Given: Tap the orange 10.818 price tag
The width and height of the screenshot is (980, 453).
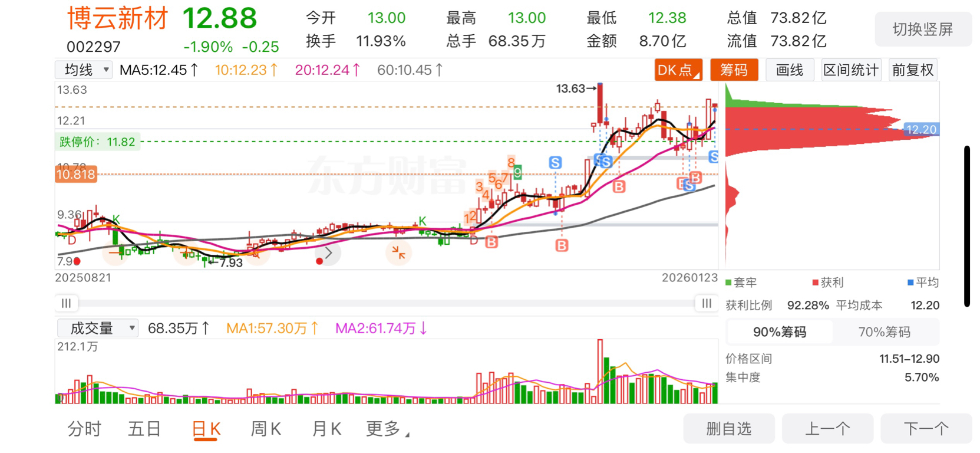Looking at the screenshot, I should 75,174.
